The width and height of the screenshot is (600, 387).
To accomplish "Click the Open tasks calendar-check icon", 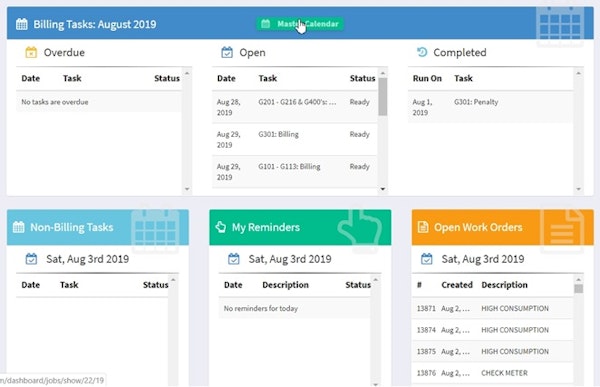I will tap(227, 52).
